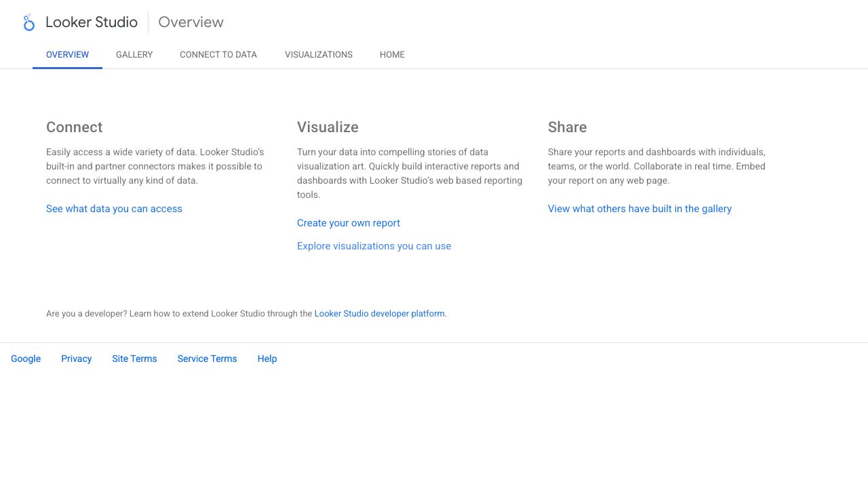This screenshot has height=488, width=868.
Task: Visit the Looker Studio developer platform link
Action: click(380, 314)
